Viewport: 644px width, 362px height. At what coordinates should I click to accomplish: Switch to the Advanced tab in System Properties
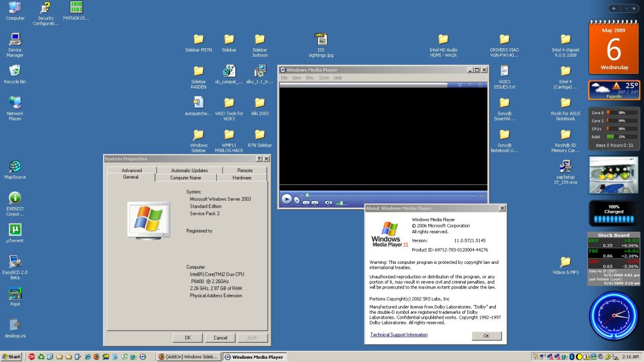(132, 171)
